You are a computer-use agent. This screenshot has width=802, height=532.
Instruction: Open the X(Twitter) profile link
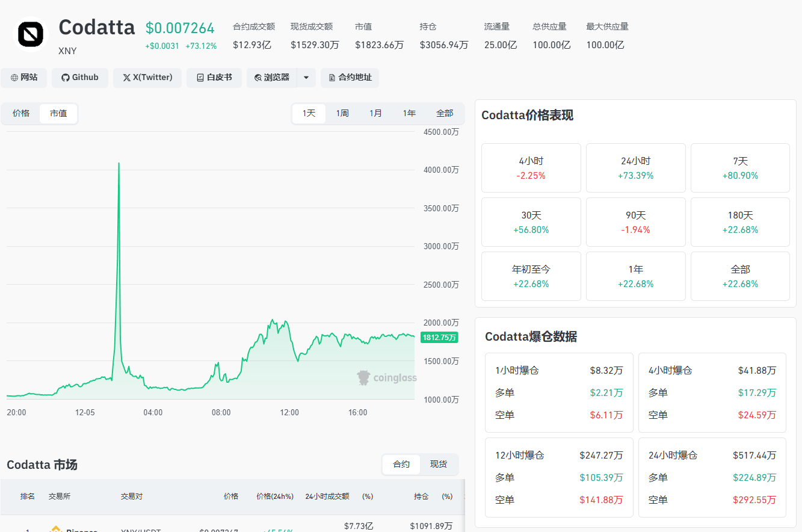click(x=147, y=78)
